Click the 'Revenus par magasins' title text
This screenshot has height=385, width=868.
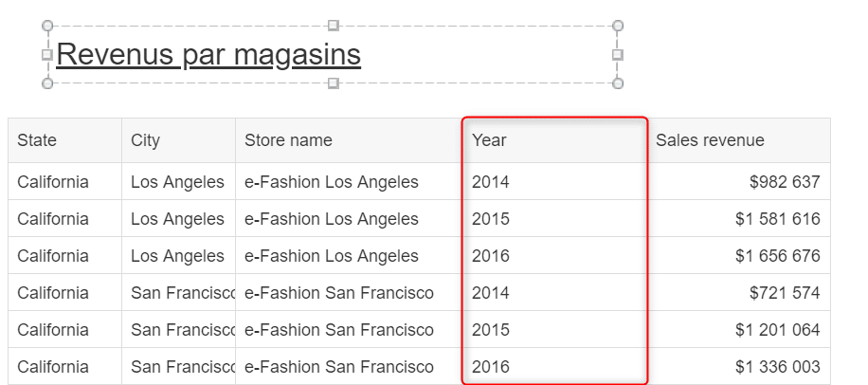pos(208,55)
